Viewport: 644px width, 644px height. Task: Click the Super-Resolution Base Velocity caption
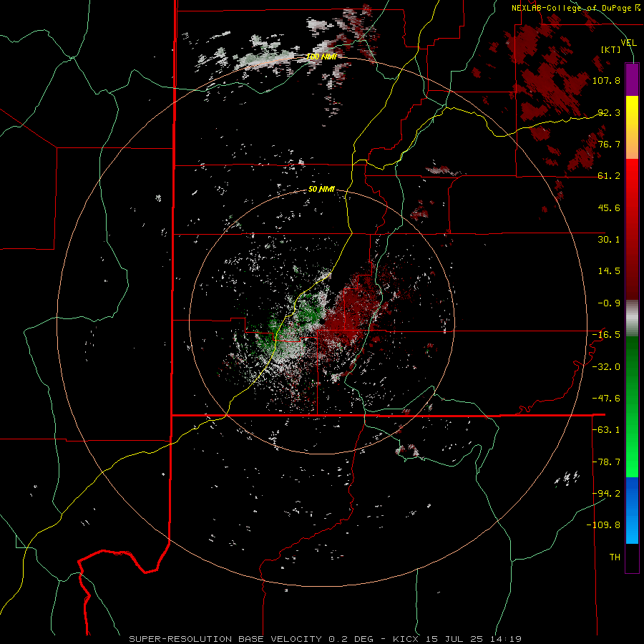coord(325,639)
